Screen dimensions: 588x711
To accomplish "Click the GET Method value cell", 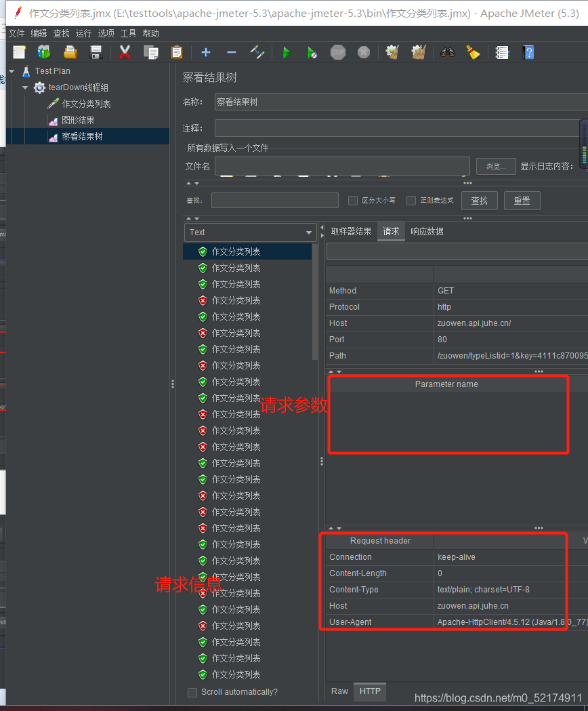I will coord(511,291).
